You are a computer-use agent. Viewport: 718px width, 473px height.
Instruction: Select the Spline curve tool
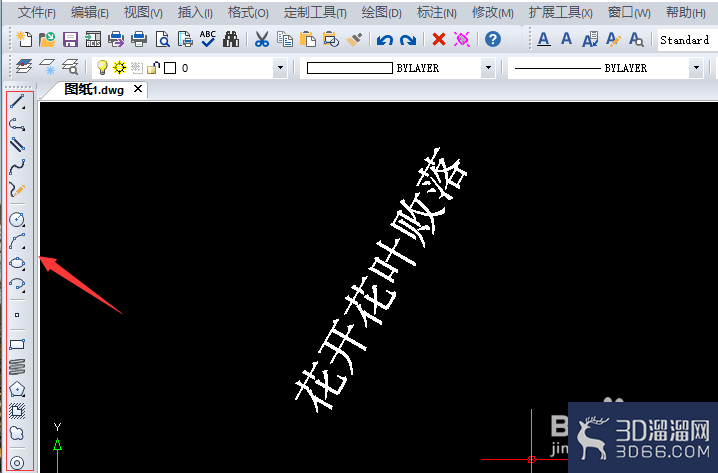point(17,167)
